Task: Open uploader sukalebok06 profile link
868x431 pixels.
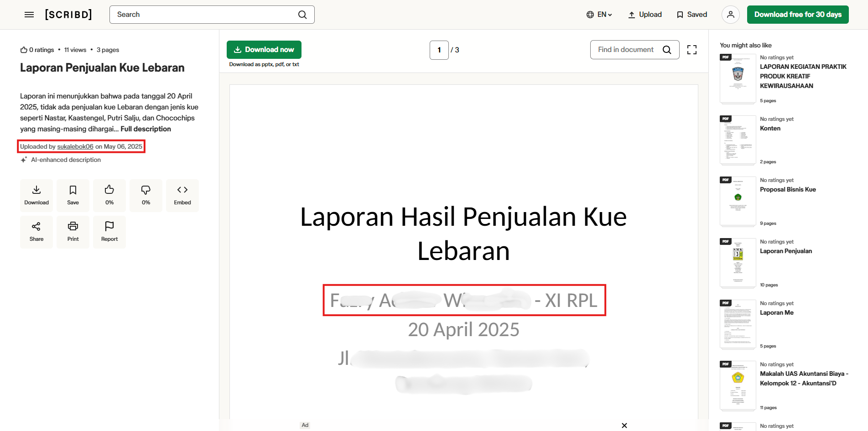Action: (x=75, y=146)
